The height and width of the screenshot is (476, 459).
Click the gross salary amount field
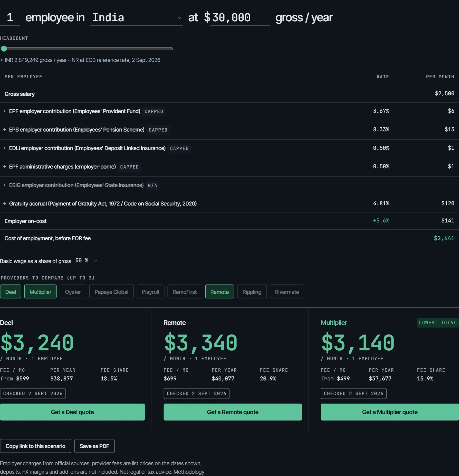click(x=240, y=18)
